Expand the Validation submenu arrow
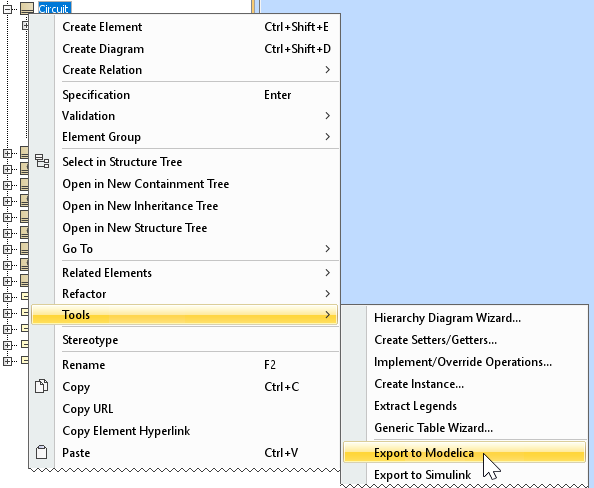 328,116
